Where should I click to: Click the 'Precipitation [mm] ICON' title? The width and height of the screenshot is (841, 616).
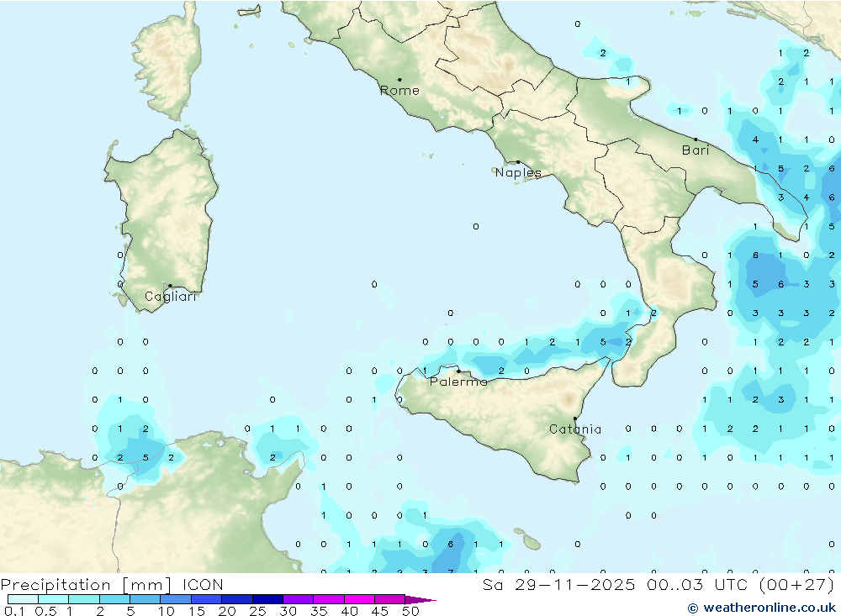(x=112, y=584)
